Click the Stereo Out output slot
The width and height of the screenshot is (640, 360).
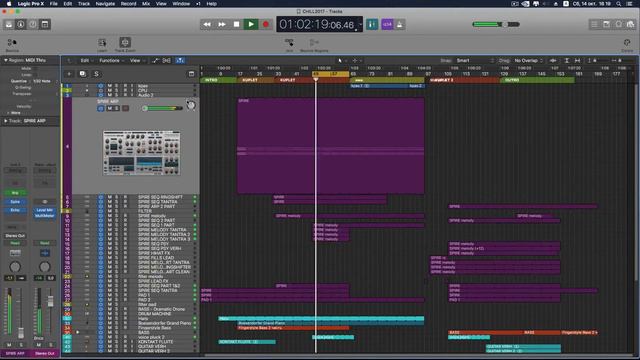click(15, 236)
